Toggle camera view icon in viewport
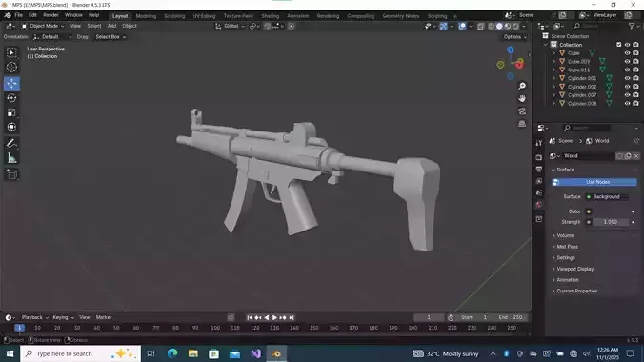 [x=522, y=111]
